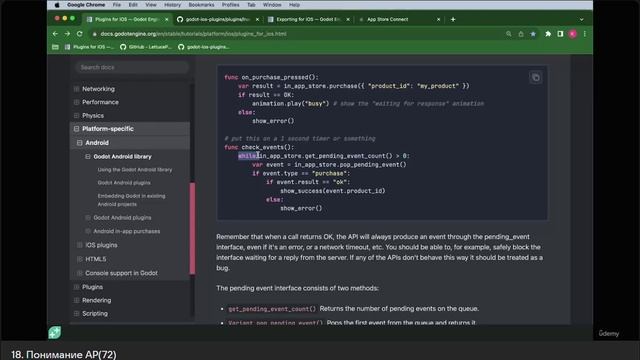Expand the Physics section
This screenshot has height=360, width=640.
pyautogui.click(x=76, y=116)
